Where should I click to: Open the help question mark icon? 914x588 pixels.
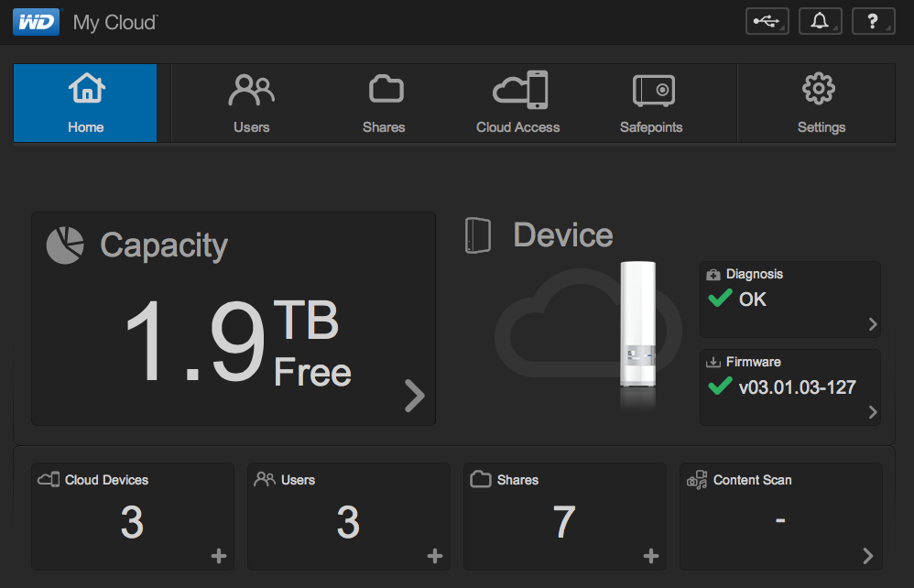pyautogui.click(x=873, y=22)
